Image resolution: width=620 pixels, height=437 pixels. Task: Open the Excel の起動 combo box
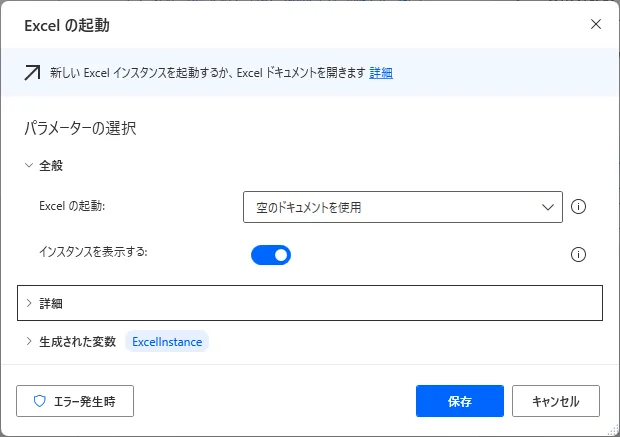(402, 207)
